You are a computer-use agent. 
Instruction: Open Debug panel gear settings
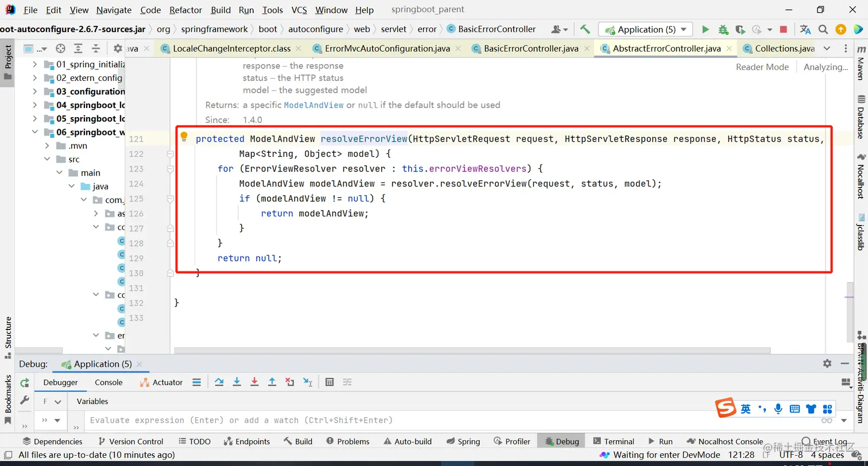[x=827, y=363]
